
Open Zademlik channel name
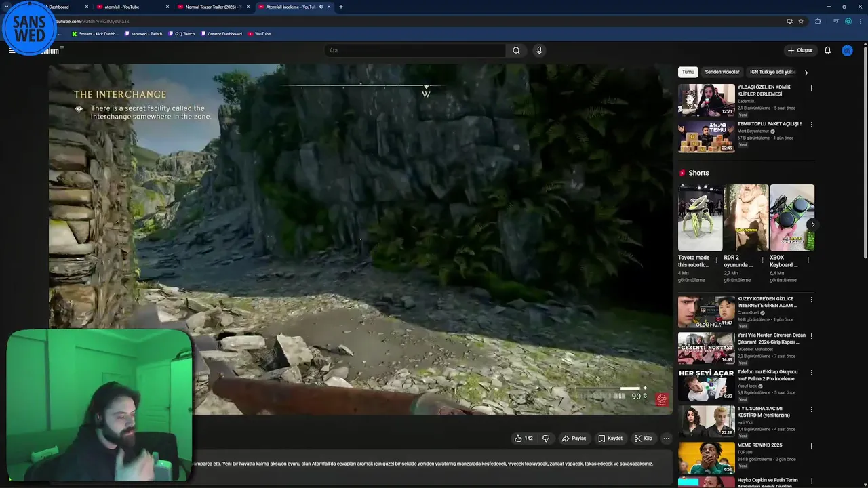(746, 101)
